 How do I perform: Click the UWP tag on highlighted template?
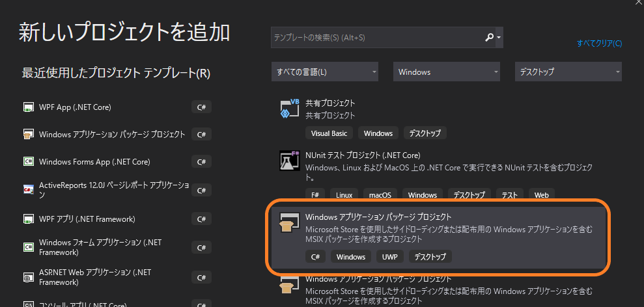(x=390, y=257)
